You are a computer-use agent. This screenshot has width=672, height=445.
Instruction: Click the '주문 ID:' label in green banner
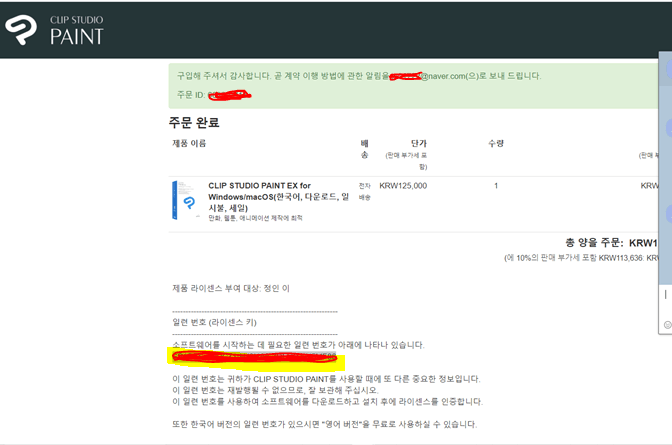pyautogui.click(x=191, y=95)
